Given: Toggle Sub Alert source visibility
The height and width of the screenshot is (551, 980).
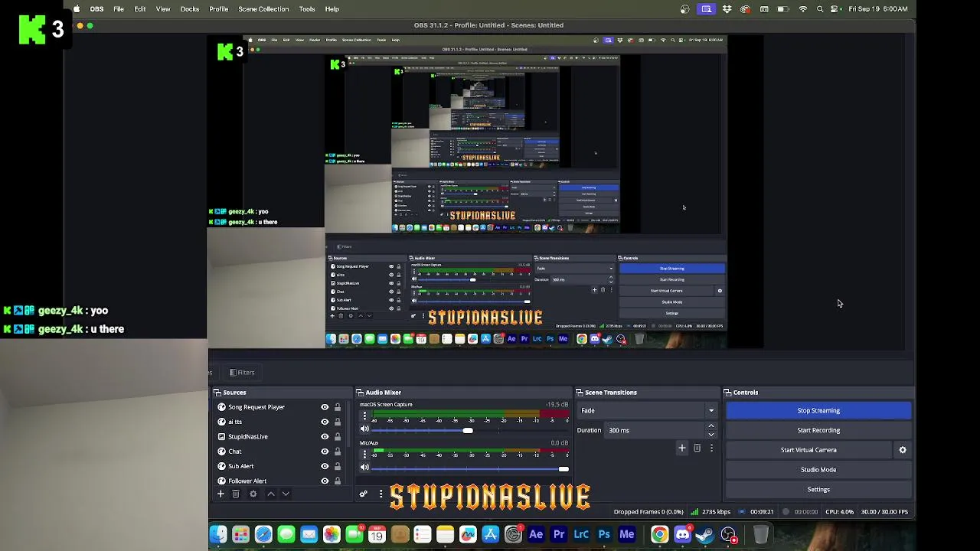Looking at the screenshot, I should pos(325,466).
